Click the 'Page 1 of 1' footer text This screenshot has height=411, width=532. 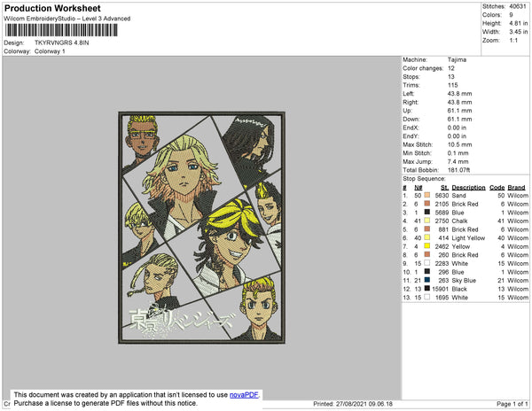click(512, 404)
